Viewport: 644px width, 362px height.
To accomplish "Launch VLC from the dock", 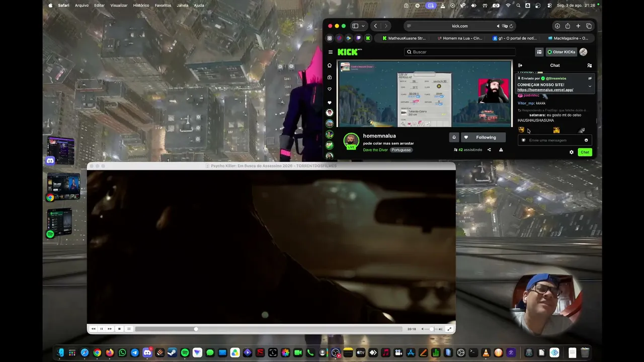I will pyautogui.click(x=486, y=352).
